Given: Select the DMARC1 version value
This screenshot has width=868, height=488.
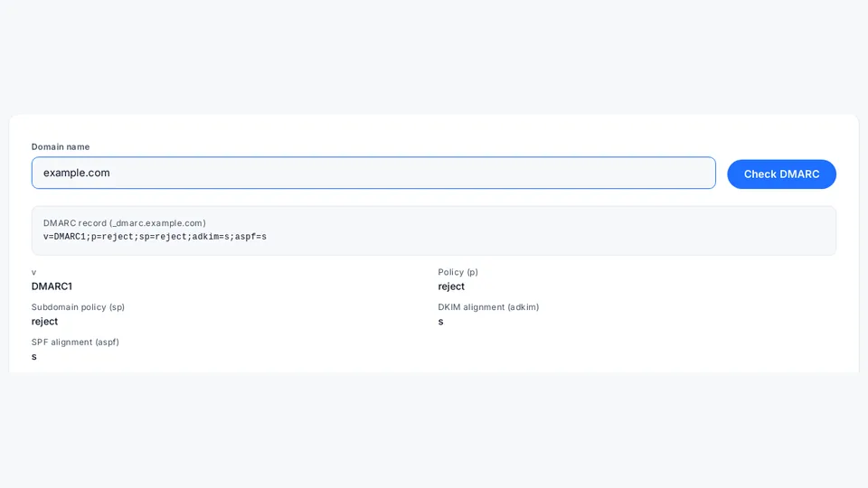Looking at the screenshot, I should 52,286.
